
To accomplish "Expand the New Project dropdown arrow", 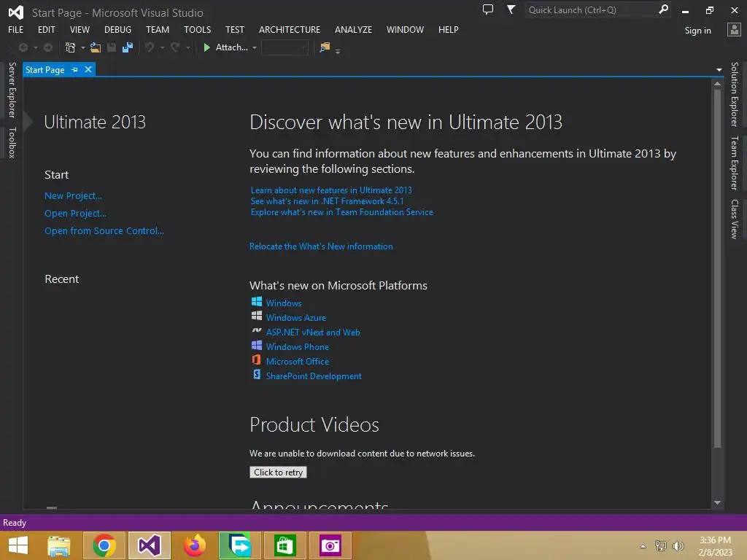I will click(83, 48).
